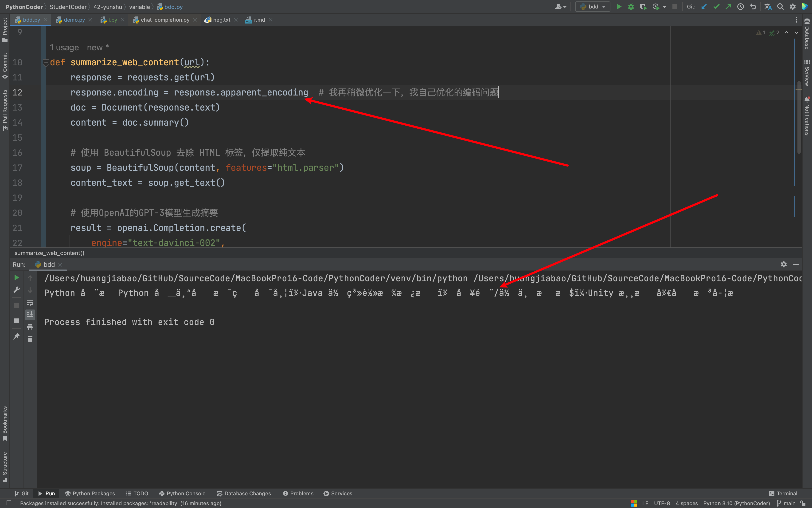Open the Python Console tool tab
The height and width of the screenshot is (508, 812).
[x=182, y=493]
